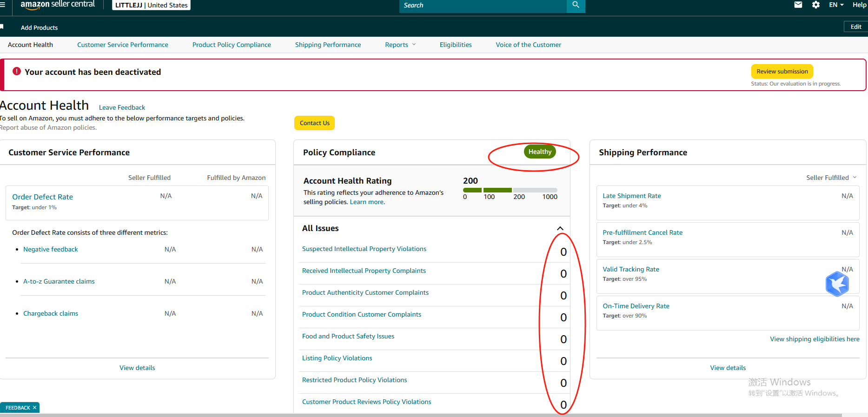The width and height of the screenshot is (868, 417).
Task: Click View details under Customer Service Performance
Action: 137,368
